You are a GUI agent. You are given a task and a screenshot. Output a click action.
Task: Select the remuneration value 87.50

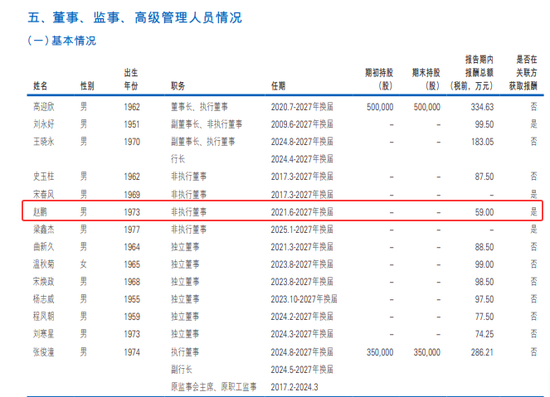(x=484, y=177)
